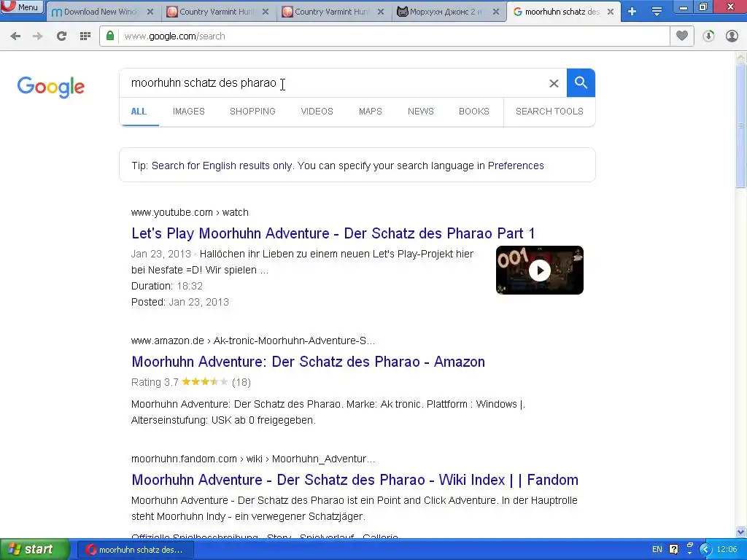Play the YouTube video thumbnail

click(539, 270)
